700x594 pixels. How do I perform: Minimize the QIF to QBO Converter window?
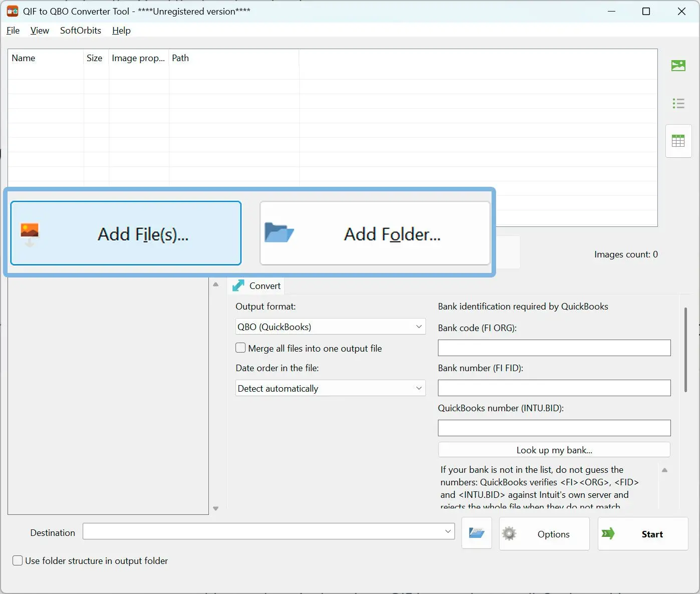point(611,11)
